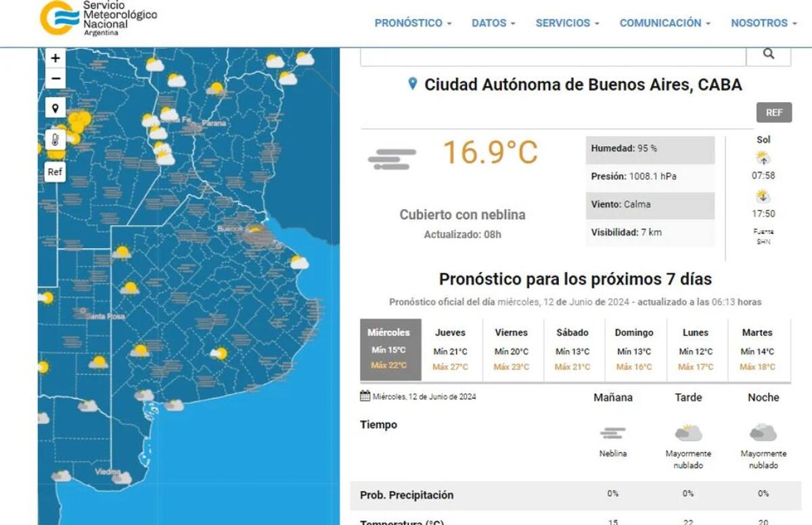Toggle the REF button near the city name

(773, 112)
